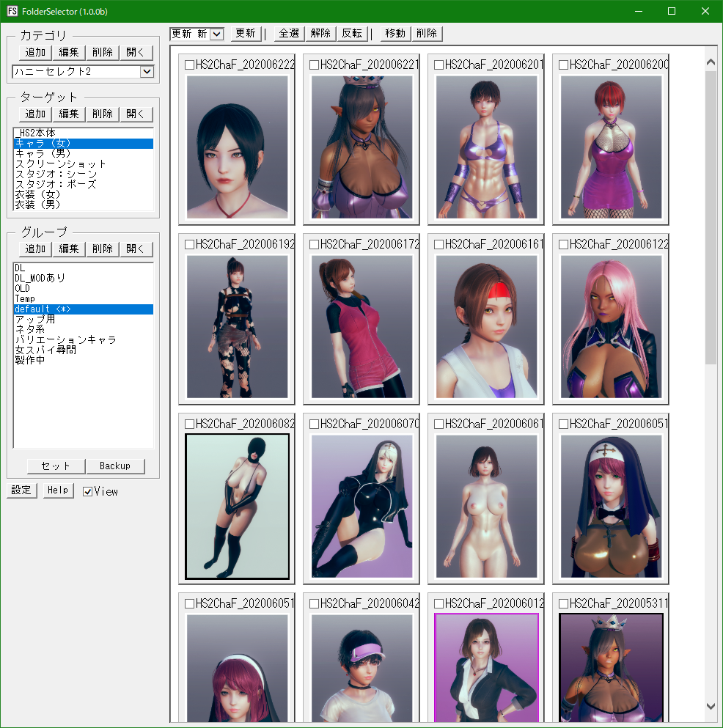723x728 pixels.
Task: Select 衣装（男） in target list
Action: pyautogui.click(x=84, y=205)
